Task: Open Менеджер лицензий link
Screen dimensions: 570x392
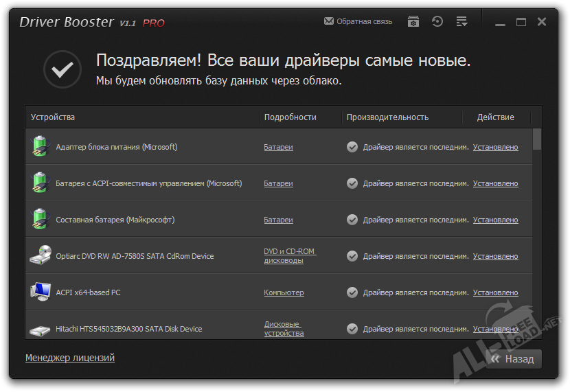Action: 70,358
